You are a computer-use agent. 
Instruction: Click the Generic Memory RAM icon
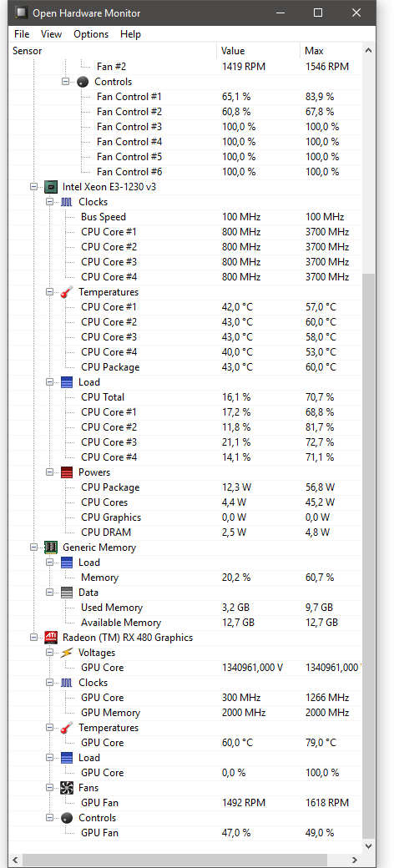(x=51, y=548)
